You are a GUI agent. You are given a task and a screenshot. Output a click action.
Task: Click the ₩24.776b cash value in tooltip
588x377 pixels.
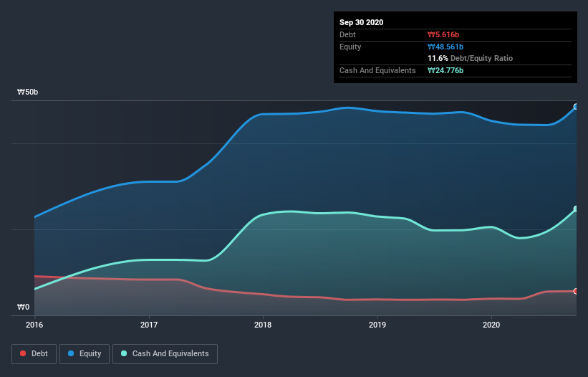pyautogui.click(x=445, y=70)
